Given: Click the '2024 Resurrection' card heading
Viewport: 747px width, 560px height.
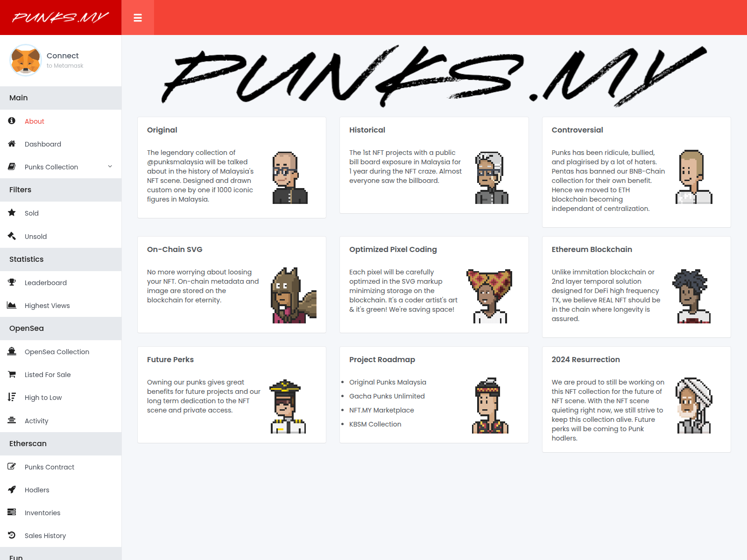Looking at the screenshot, I should (x=586, y=359).
